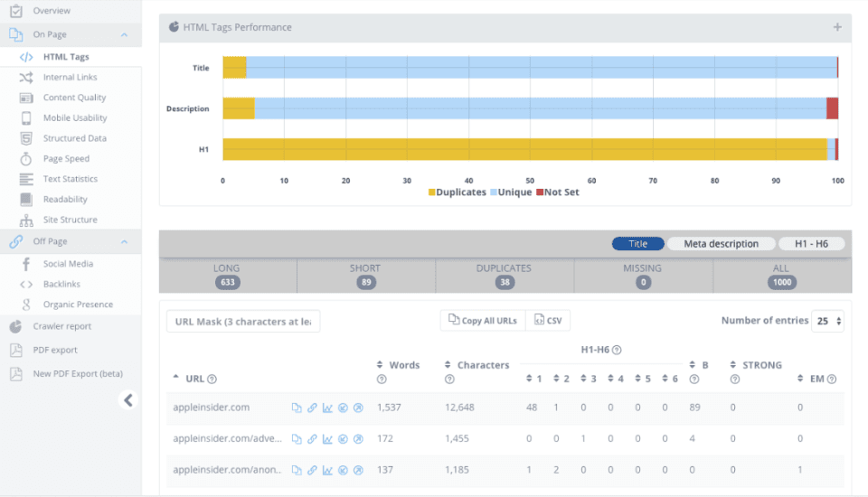Export the table using CSV button
Viewport: 868px width, 497px height.
[548, 321]
